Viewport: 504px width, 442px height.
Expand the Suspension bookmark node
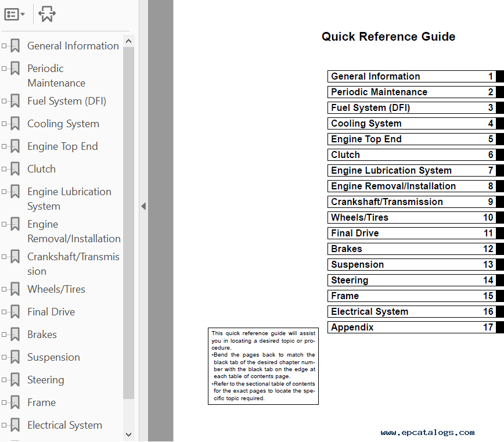[5, 358]
